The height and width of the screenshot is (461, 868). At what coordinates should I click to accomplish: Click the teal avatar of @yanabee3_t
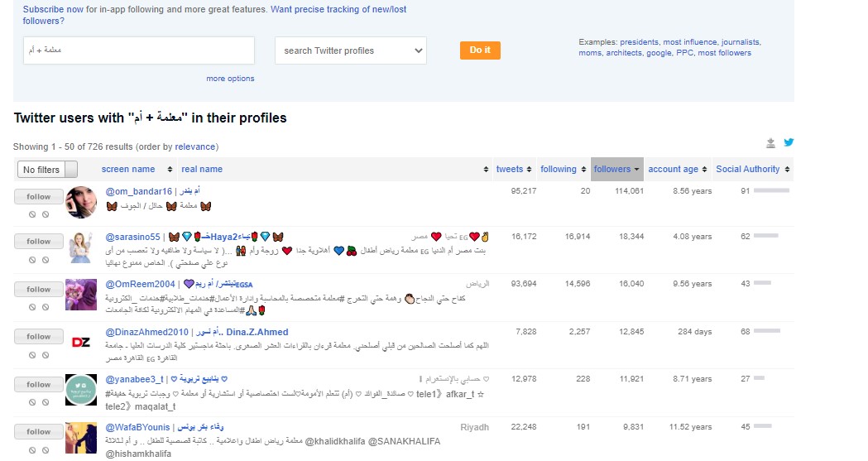pyautogui.click(x=82, y=389)
